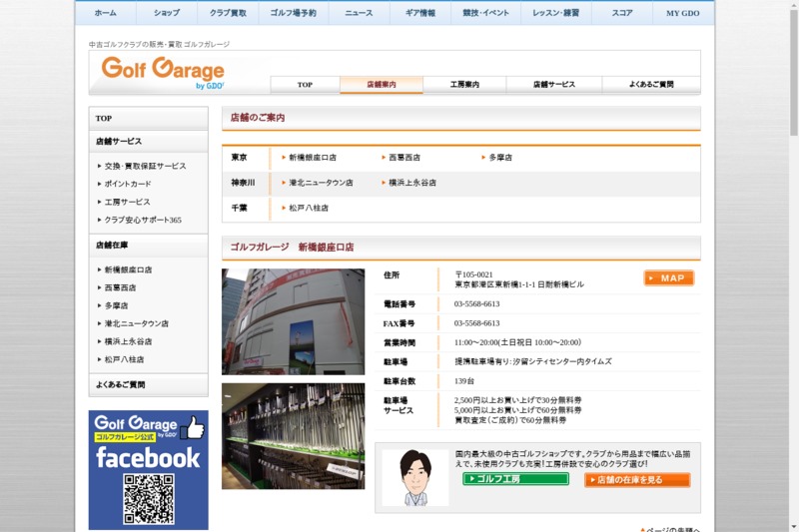This screenshot has width=799, height=532.
Task: Open 新橋銀座口店 under 店舗在庫 sidebar
Action: click(128, 269)
